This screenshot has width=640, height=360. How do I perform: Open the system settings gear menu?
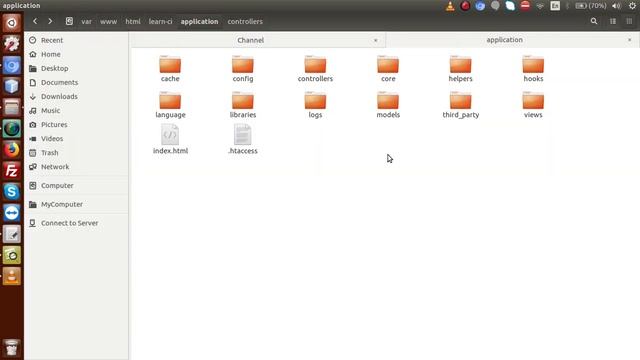(x=632, y=6)
